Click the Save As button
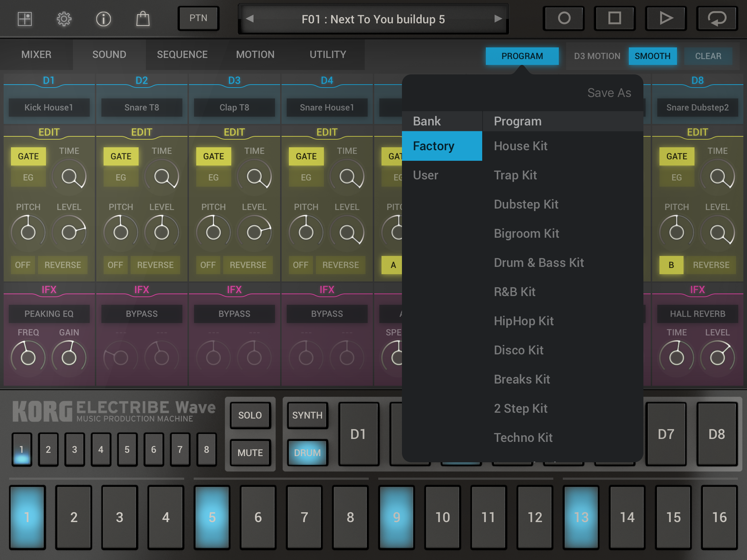The height and width of the screenshot is (560, 747). pyautogui.click(x=609, y=93)
